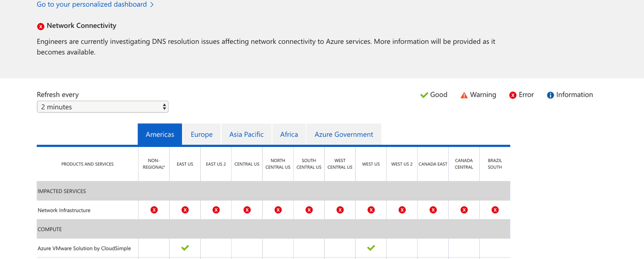Click Network Infrastructure error icon under Canada Central

coord(464,210)
